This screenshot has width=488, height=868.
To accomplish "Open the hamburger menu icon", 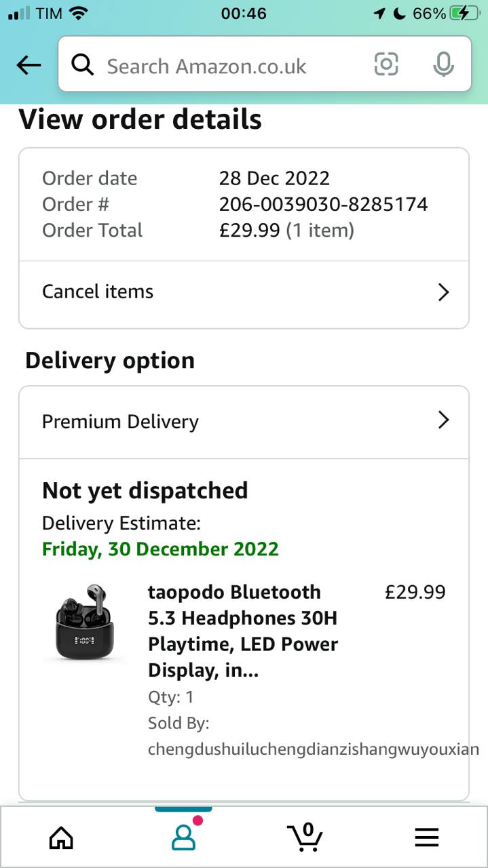I will [426, 838].
